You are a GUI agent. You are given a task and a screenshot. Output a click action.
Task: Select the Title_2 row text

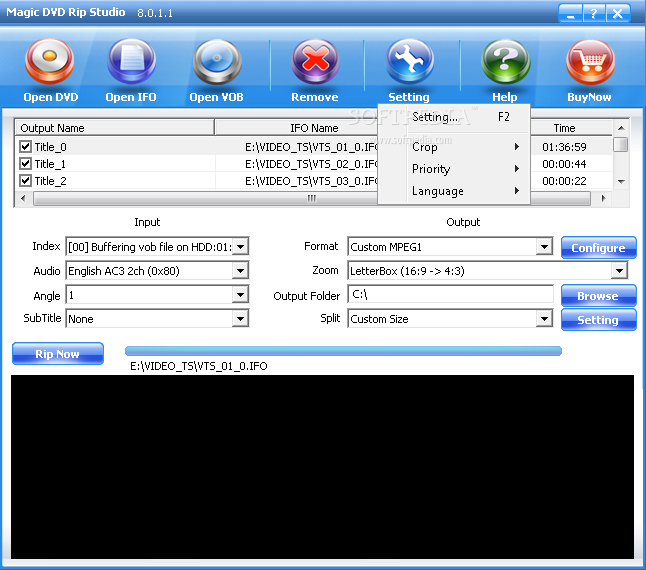[x=50, y=181]
